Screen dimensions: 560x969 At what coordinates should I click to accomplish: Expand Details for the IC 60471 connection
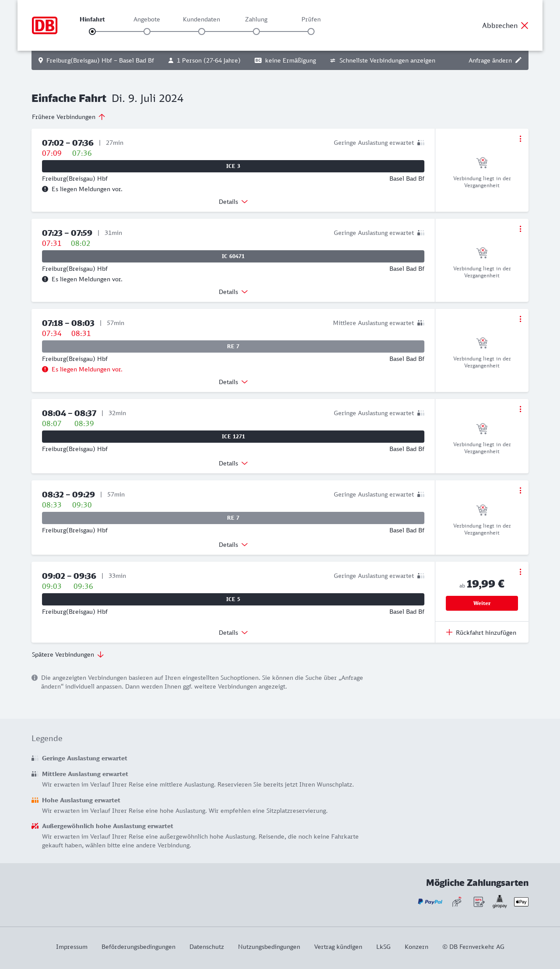[233, 292]
